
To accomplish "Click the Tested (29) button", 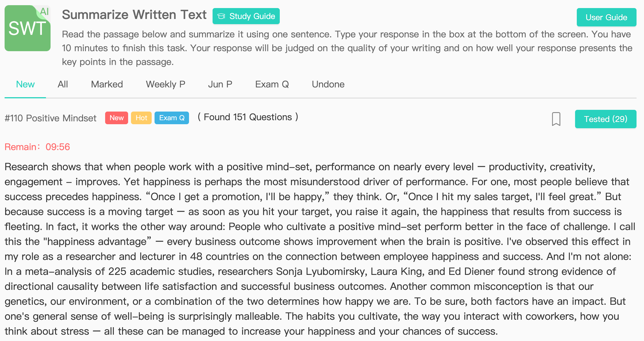I will pyautogui.click(x=606, y=119).
